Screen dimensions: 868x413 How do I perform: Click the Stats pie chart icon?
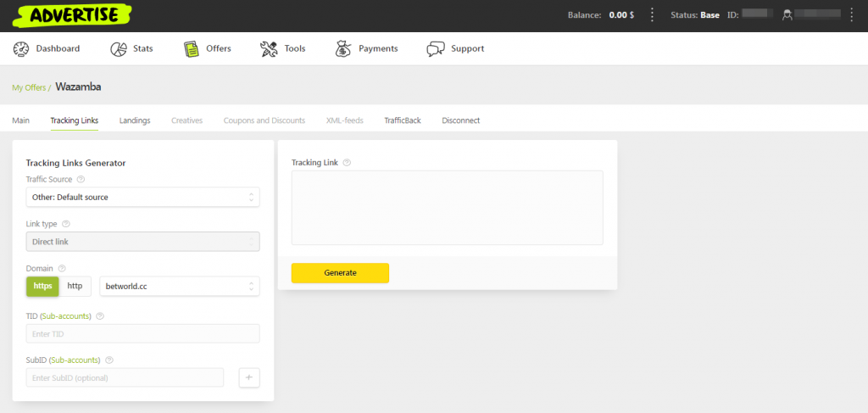[119, 48]
